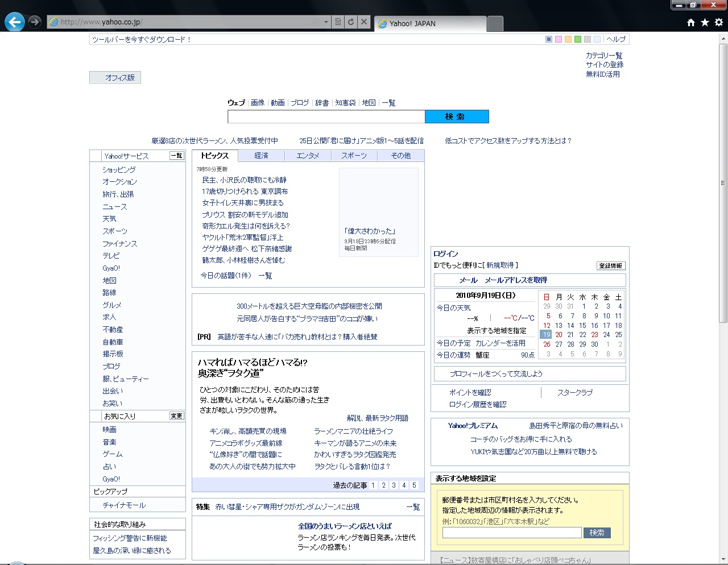Select the orange theme color swatch
The width and height of the screenshot is (728, 565).
[x=568, y=39]
